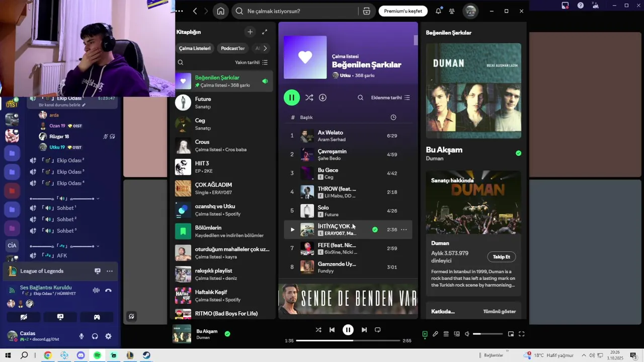The width and height of the screenshot is (644, 362).
Task: Open the play queue
Action: pyautogui.click(x=446, y=334)
